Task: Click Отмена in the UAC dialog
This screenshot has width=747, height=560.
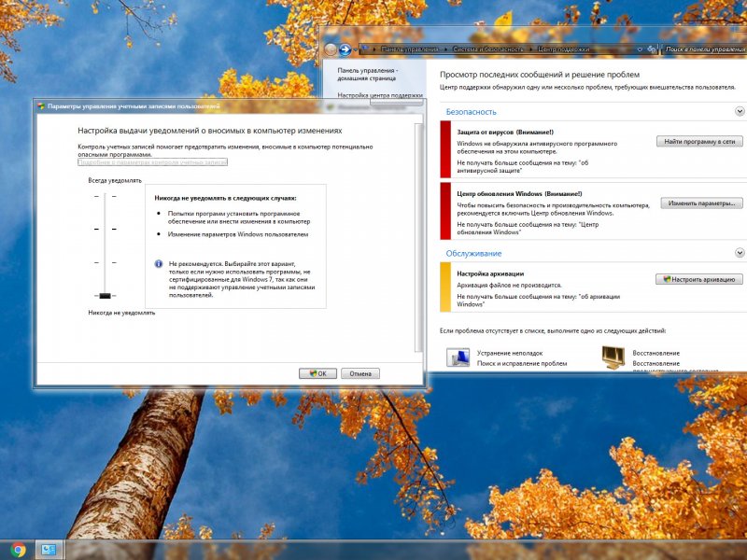Action: [x=360, y=374]
